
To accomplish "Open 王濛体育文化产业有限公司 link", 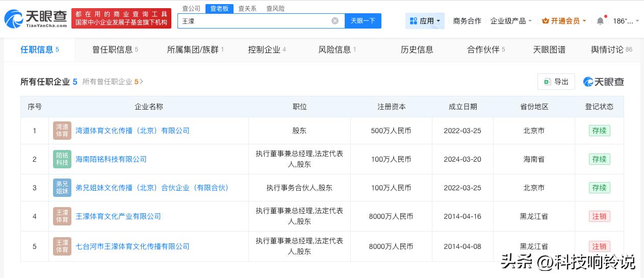I will click(x=118, y=216).
